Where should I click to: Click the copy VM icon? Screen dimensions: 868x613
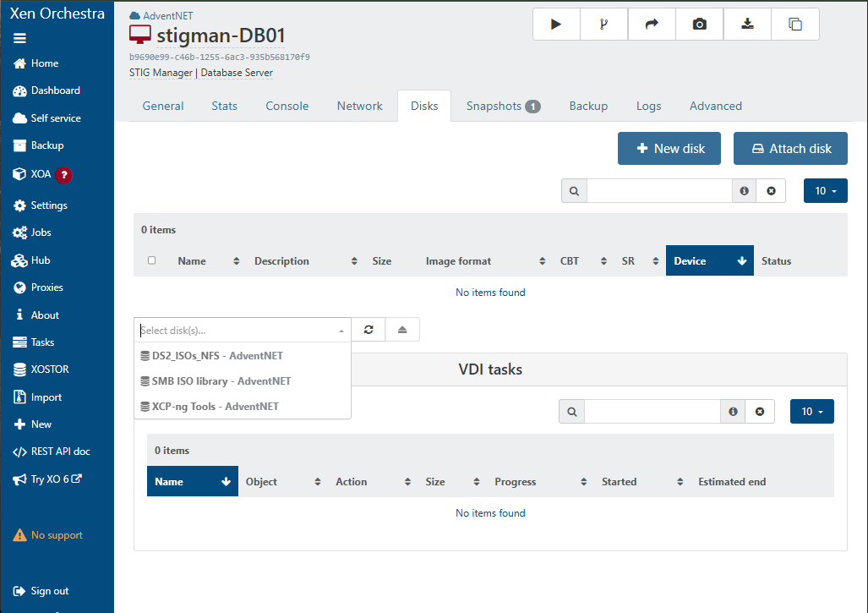point(794,25)
